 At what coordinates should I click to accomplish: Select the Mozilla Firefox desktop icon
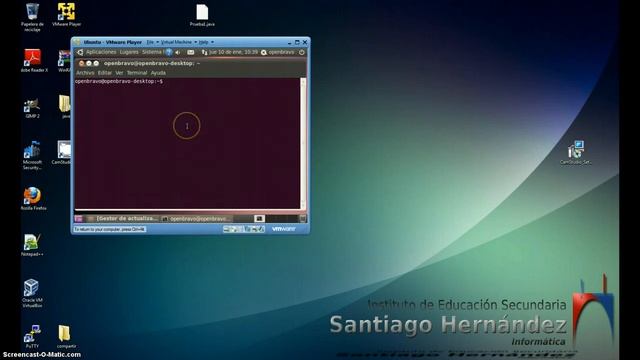[33, 199]
